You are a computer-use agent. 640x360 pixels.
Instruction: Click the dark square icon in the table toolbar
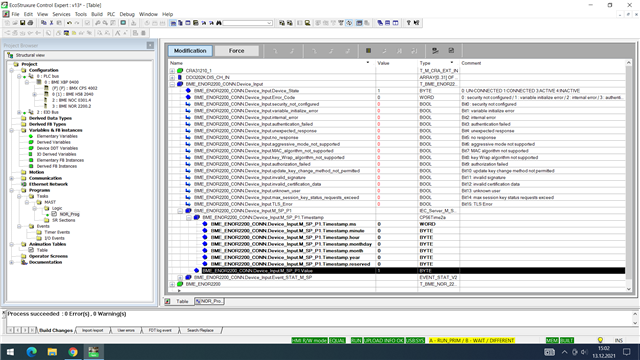coord(368,51)
